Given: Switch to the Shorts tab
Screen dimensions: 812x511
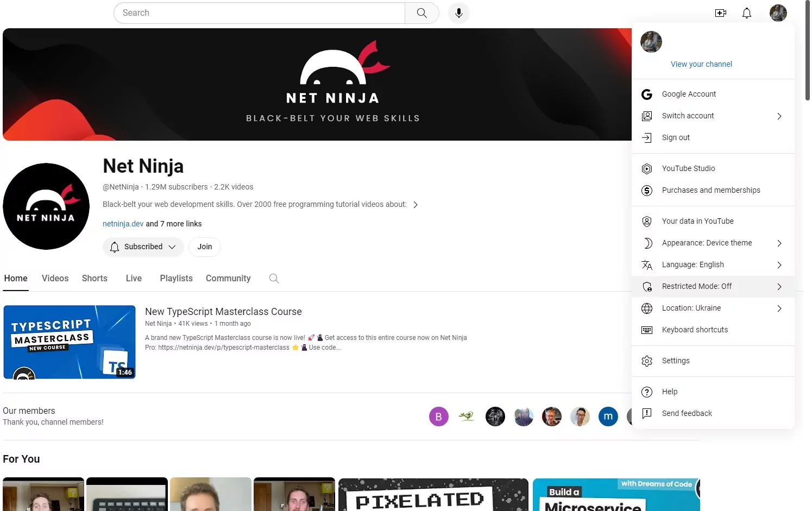Looking at the screenshot, I should (x=95, y=279).
